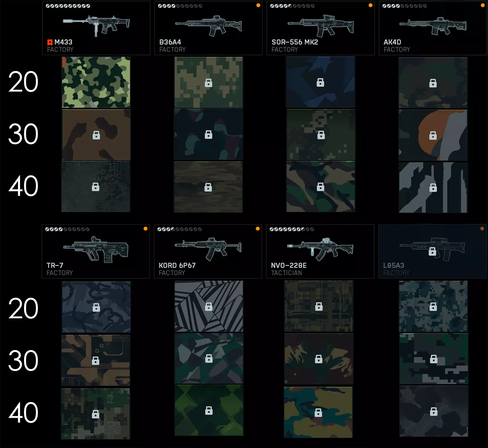
Task: Select the circuit board camo under TR-7
Action: click(96, 360)
